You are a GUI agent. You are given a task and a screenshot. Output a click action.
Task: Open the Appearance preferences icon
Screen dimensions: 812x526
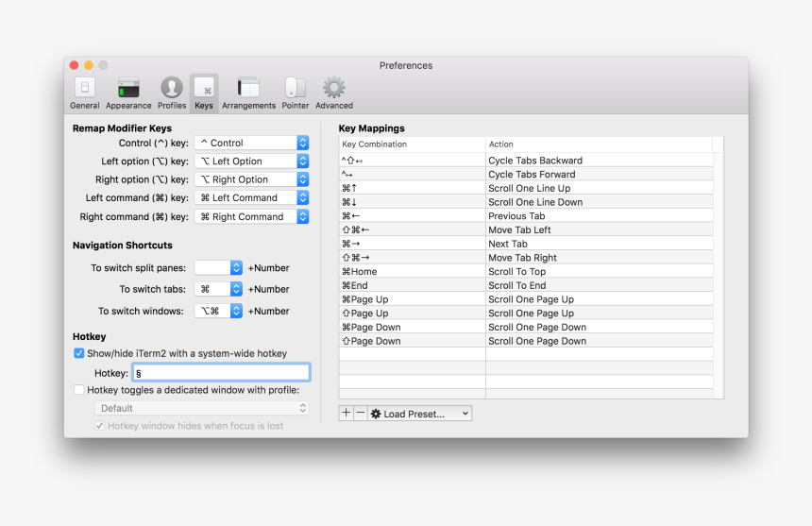point(128,93)
